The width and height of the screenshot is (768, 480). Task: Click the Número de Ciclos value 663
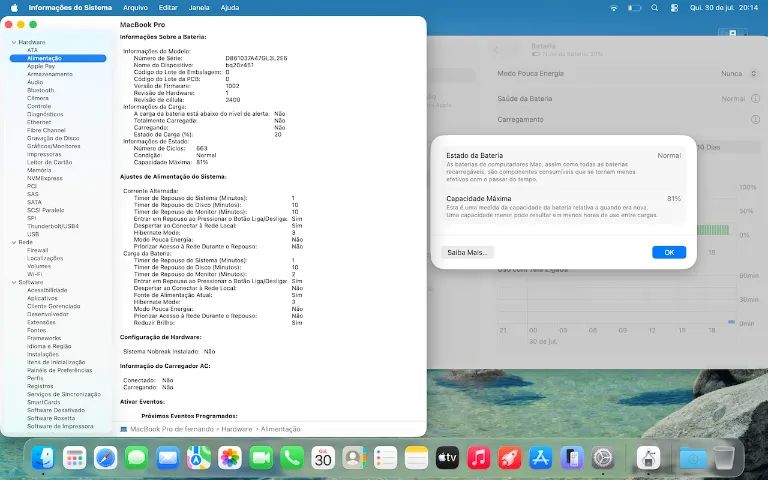201,148
